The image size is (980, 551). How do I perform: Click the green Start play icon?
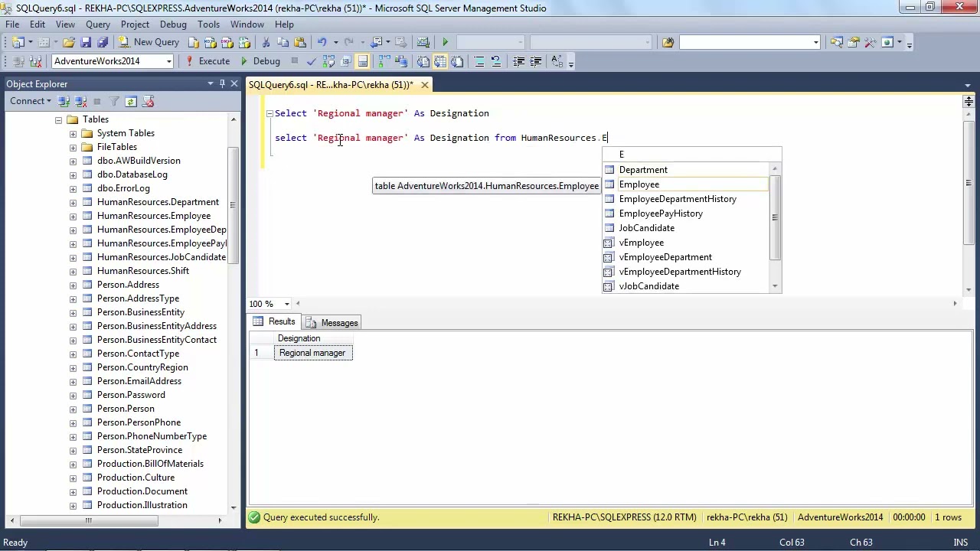click(x=445, y=42)
